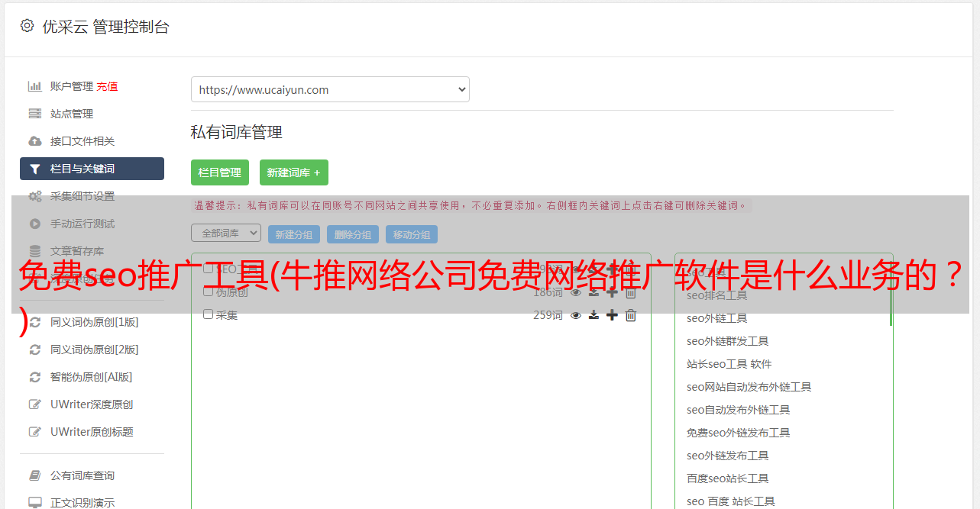Viewport: 980px width, 509px height.
Task: Click the cloud upload icon for 接口文件相关
Action: (x=35, y=141)
